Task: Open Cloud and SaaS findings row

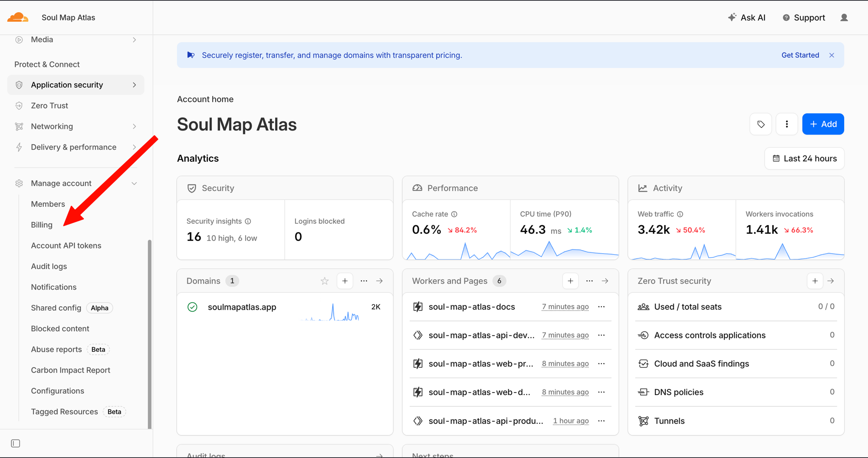Action: 736,363
